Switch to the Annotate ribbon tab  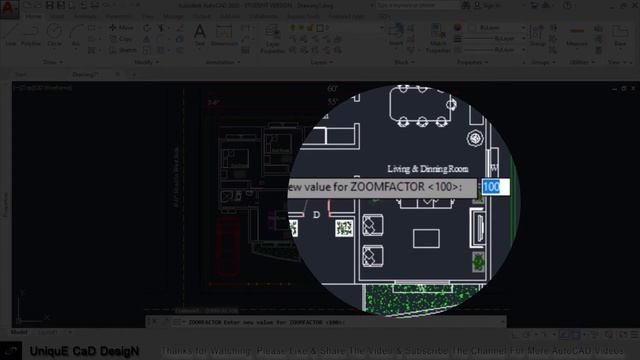tap(85, 16)
